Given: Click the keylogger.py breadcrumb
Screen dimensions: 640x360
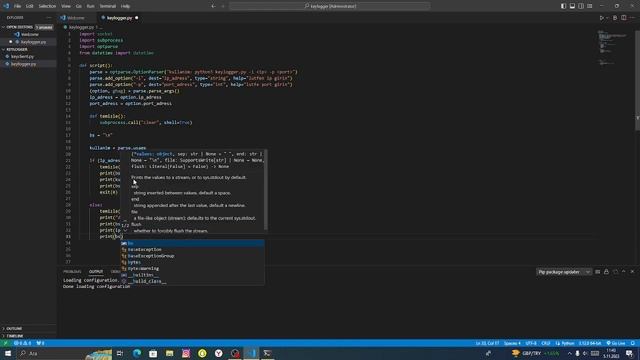Looking at the screenshot, I should click(x=80, y=27).
